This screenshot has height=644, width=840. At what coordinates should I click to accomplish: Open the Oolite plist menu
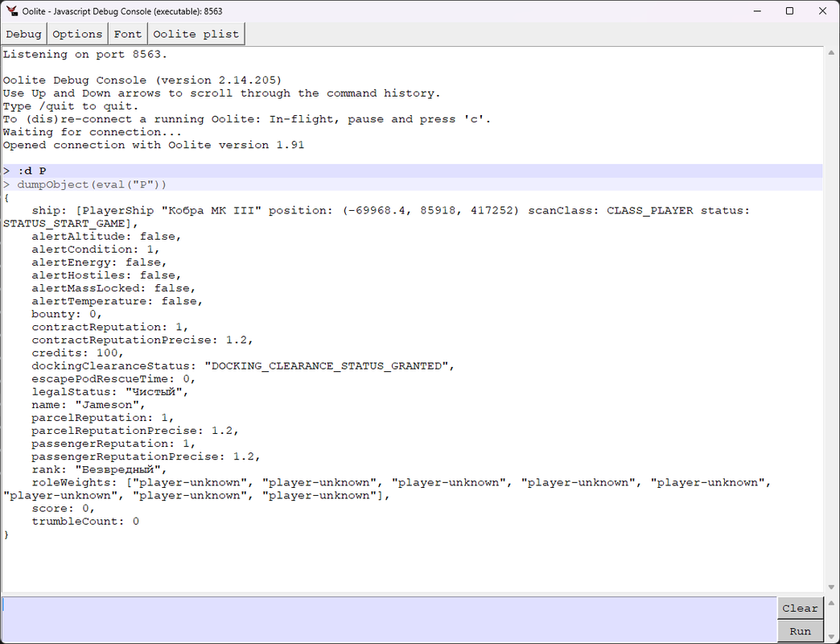[x=196, y=34]
